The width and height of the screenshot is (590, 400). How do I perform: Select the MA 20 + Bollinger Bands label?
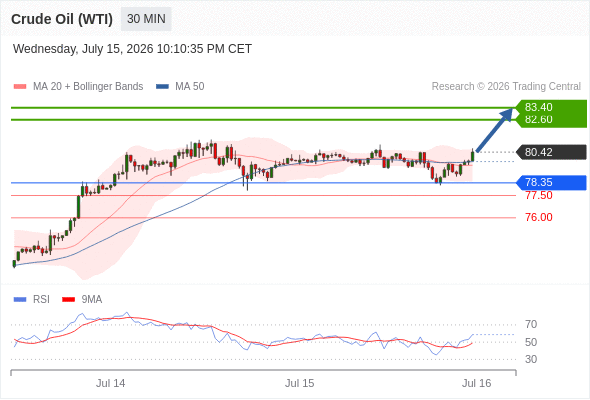click(88, 87)
